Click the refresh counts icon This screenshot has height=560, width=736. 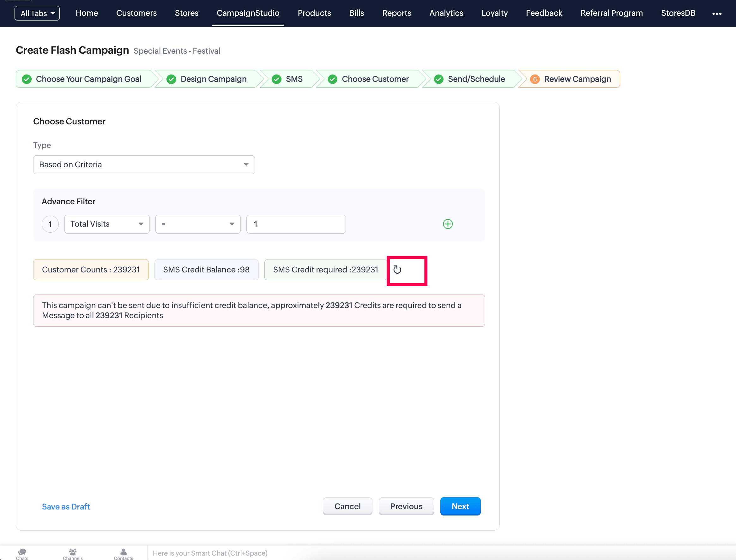pyautogui.click(x=397, y=270)
